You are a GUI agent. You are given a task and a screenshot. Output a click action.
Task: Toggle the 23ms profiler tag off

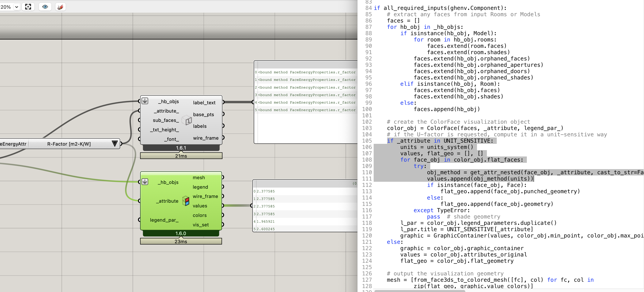(x=181, y=241)
